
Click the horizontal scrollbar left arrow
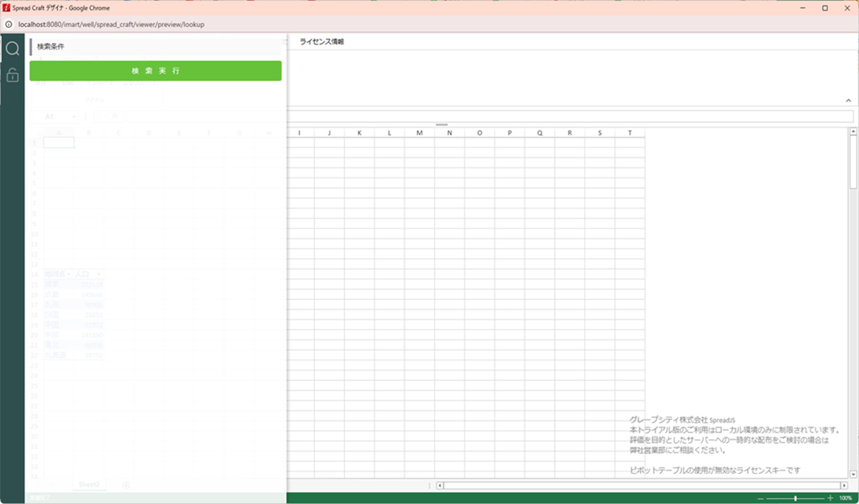[x=440, y=485]
